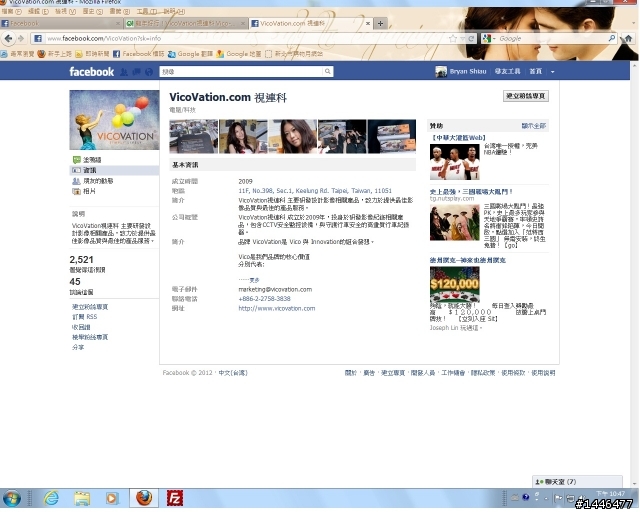Click the Google 翻譯 bookmark
This screenshot has height=512, width=640.
(190, 54)
